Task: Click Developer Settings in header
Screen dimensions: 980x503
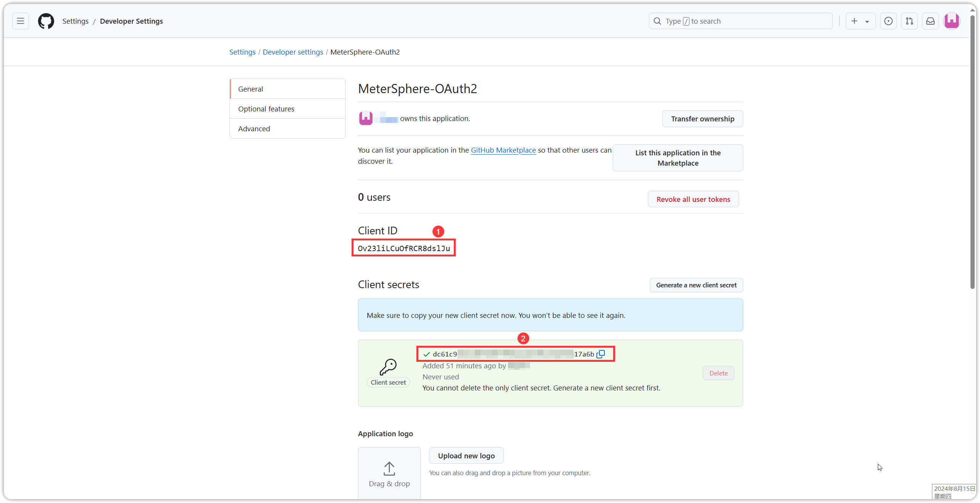Action: point(132,21)
